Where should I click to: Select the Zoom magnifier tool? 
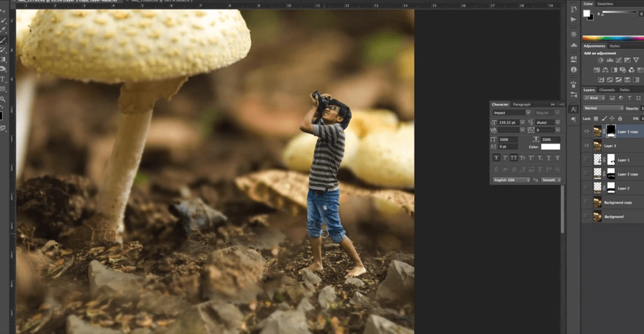[3, 99]
